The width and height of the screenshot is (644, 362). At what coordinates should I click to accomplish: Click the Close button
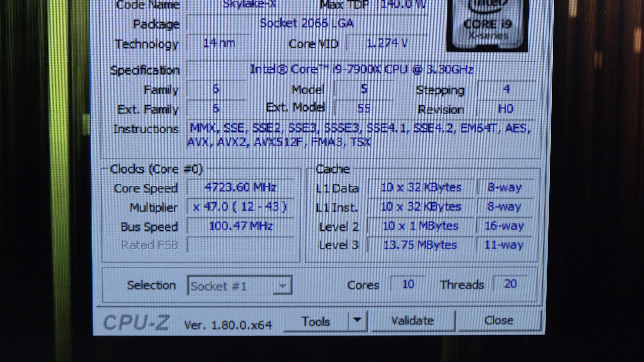[499, 320]
